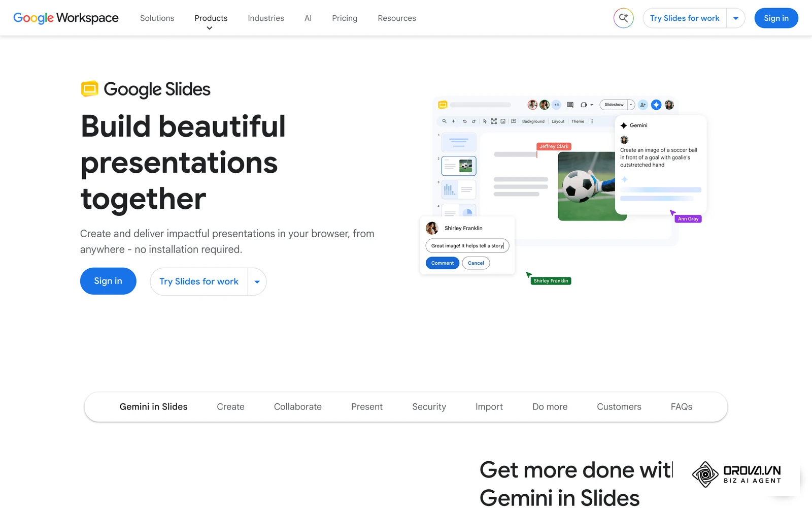Expand the Products menu chevron
Image resolution: width=812 pixels, height=508 pixels.
[x=210, y=28]
